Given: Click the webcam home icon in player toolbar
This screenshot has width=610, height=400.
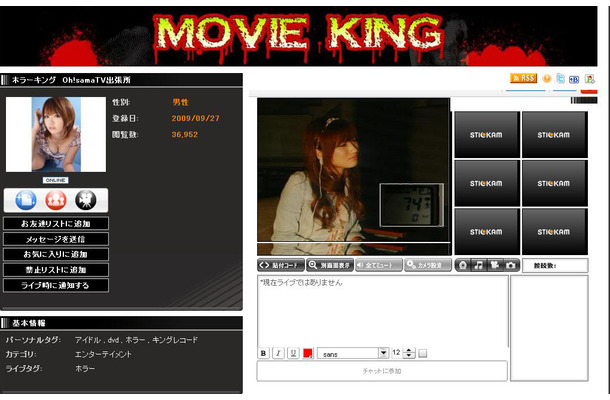Looking at the screenshot, I should click(463, 265).
